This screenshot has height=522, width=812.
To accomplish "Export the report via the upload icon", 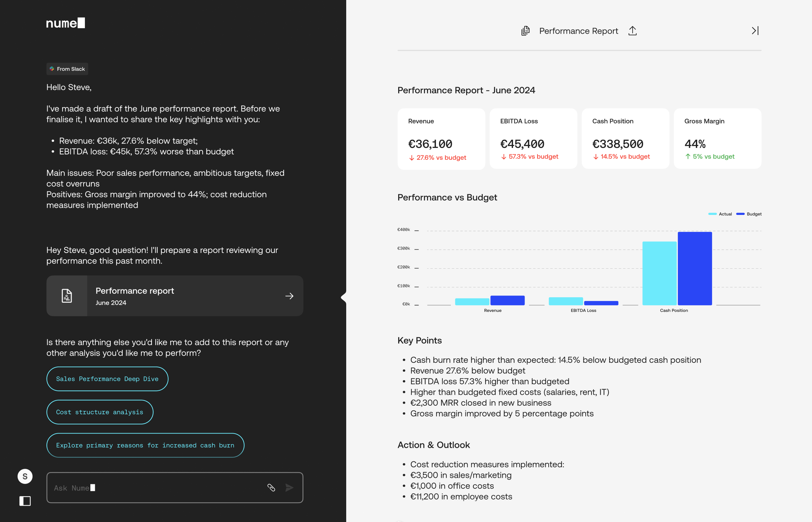I will [632, 30].
